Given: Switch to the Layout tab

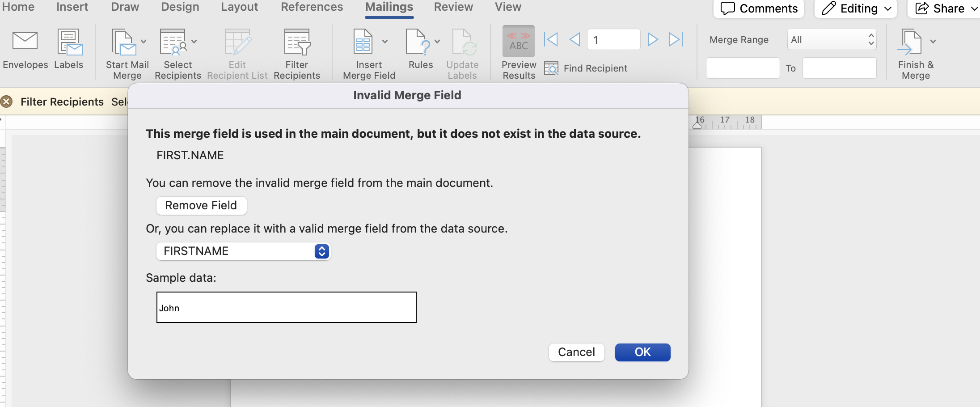Looking at the screenshot, I should click(239, 7).
